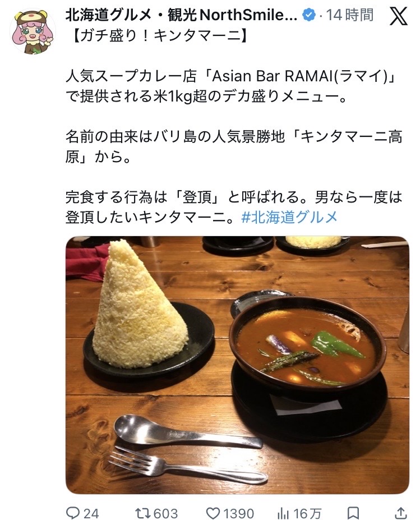Open account name 北海道グルメ・観光 NorthSmile

181,15
